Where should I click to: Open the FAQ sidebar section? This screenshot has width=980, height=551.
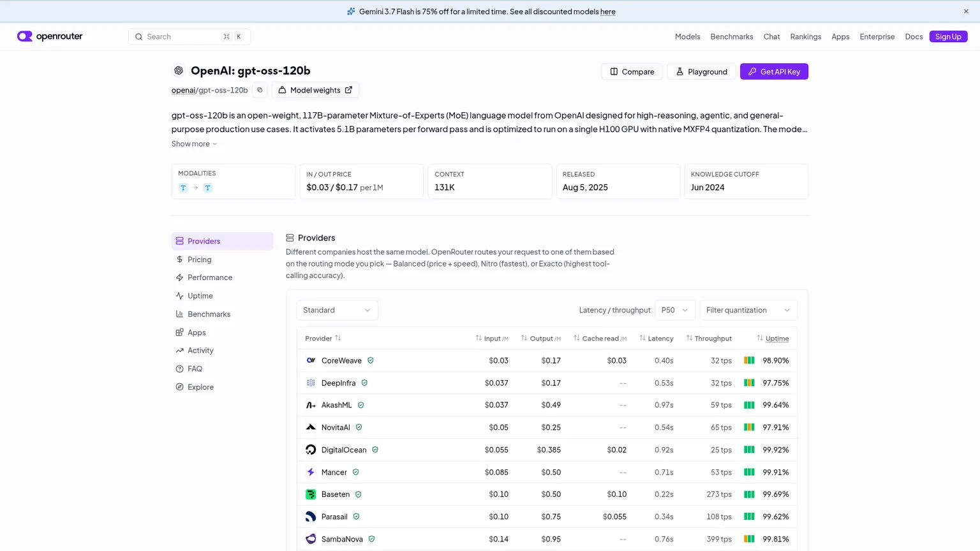click(222, 369)
